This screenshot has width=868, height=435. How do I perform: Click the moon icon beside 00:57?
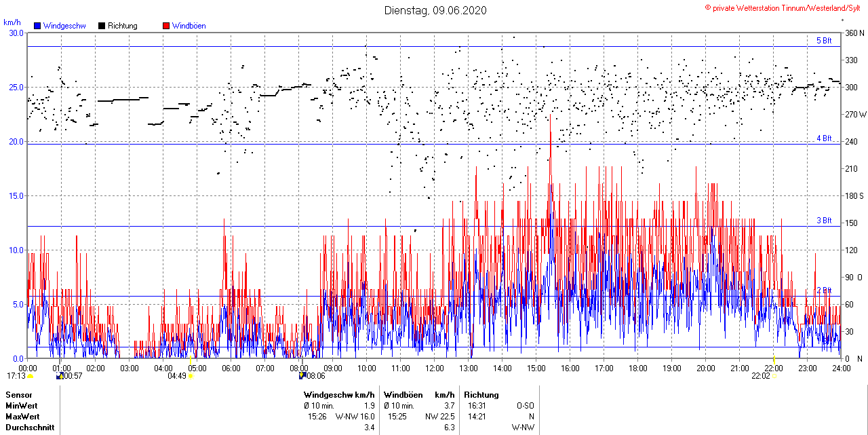pos(60,375)
